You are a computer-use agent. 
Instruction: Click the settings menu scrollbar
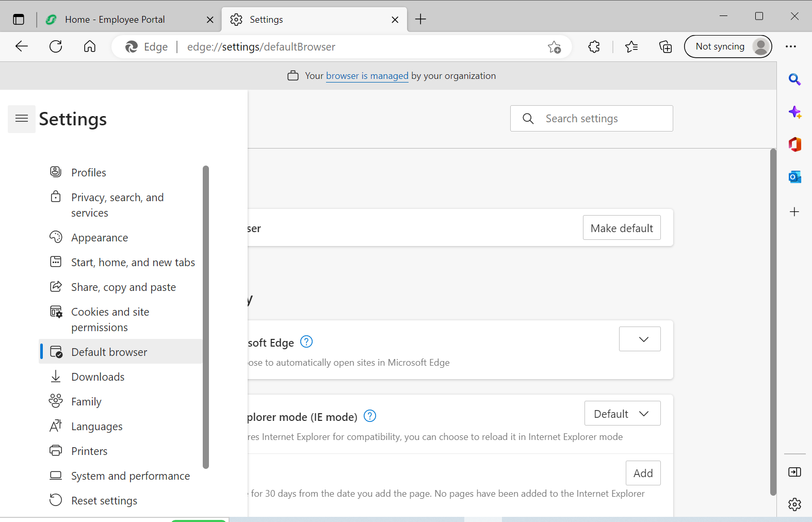pyautogui.click(x=206, y=317)
